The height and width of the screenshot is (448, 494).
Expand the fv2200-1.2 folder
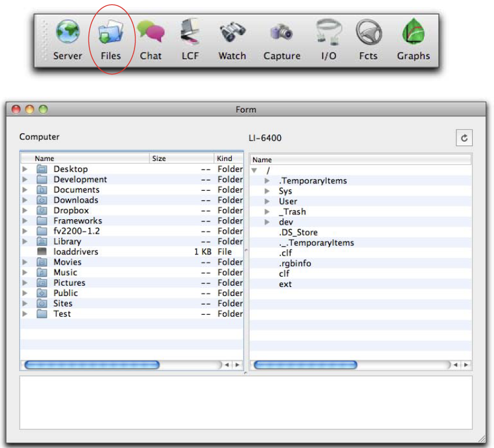point(25,231)
